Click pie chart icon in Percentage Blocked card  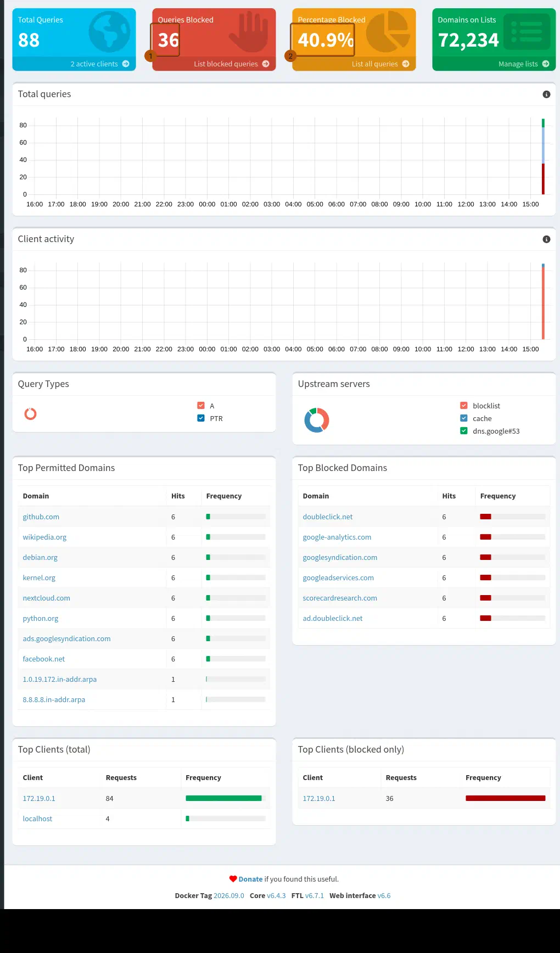(x=388, y=32)
